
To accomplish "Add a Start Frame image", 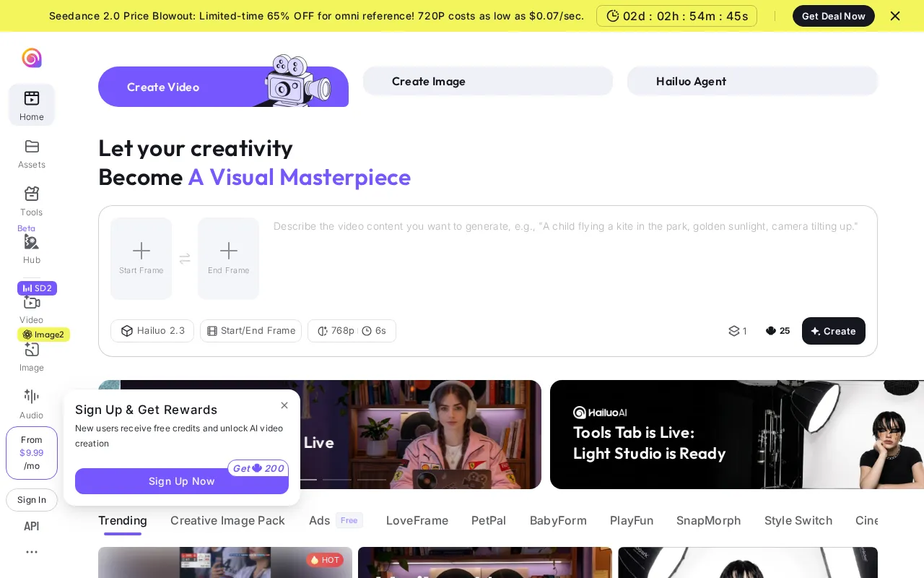I will click(141, 259).
